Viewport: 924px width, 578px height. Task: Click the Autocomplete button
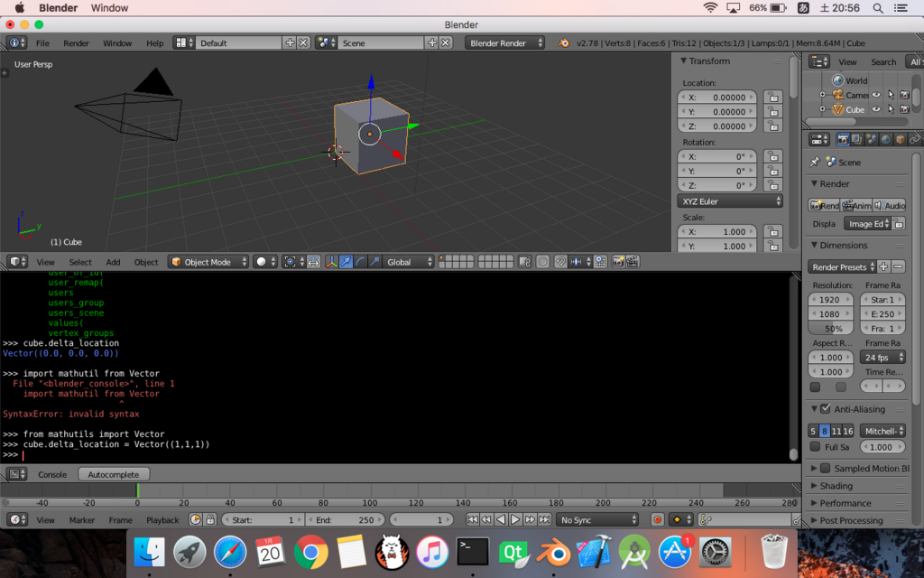pos(113,474)
